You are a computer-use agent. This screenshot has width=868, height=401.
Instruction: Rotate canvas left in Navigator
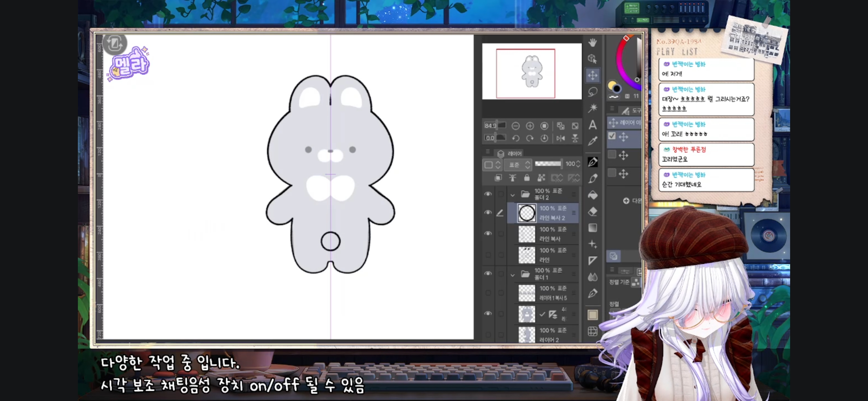coord(515,138)
